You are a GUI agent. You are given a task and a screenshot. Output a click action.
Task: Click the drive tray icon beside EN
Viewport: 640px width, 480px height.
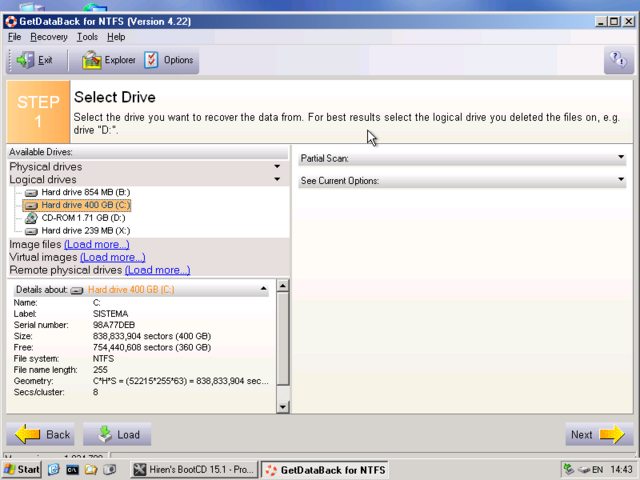(x=584, y=470)
